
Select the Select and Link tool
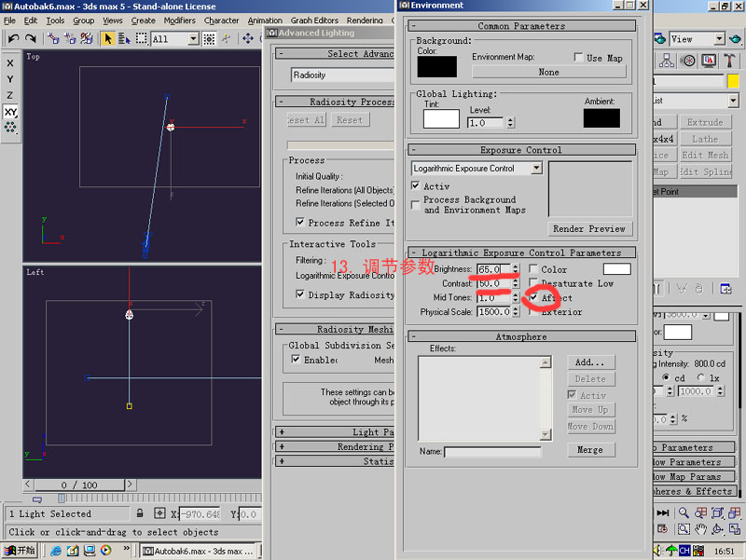point(53,38)
